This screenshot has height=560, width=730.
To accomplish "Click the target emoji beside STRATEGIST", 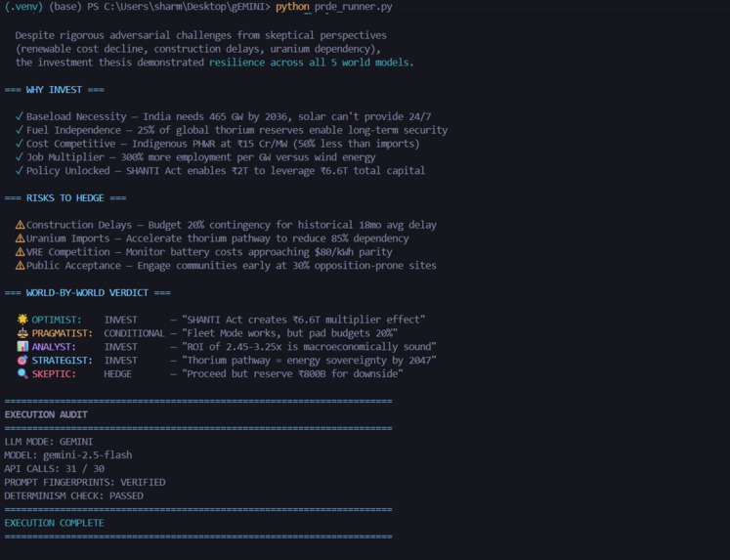I will pos(22,360).
